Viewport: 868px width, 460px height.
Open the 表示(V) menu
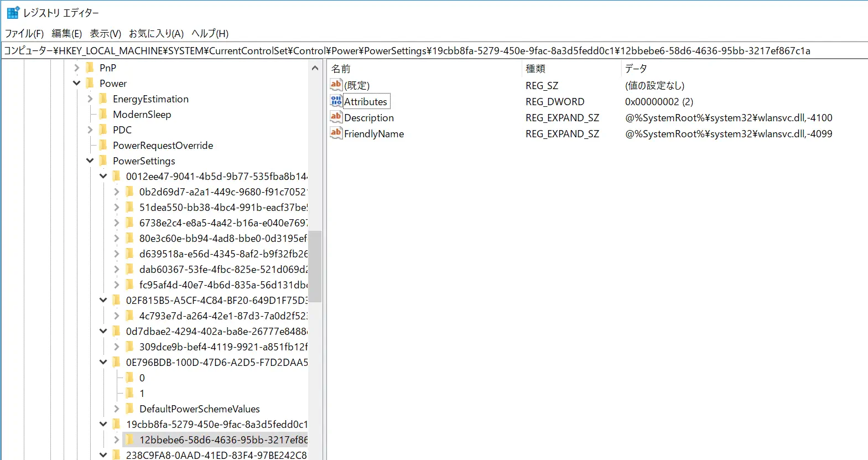coord(105,34)
